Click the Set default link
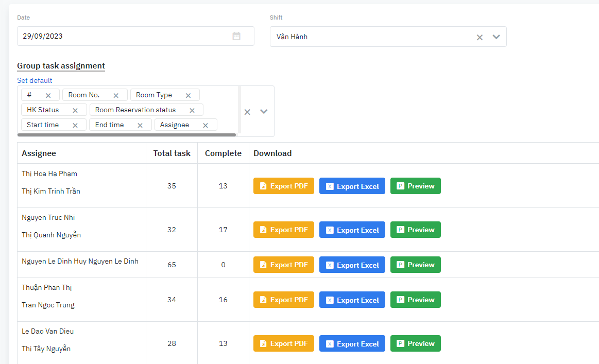This screenshot has width=599, height=364. coord(35,80)
